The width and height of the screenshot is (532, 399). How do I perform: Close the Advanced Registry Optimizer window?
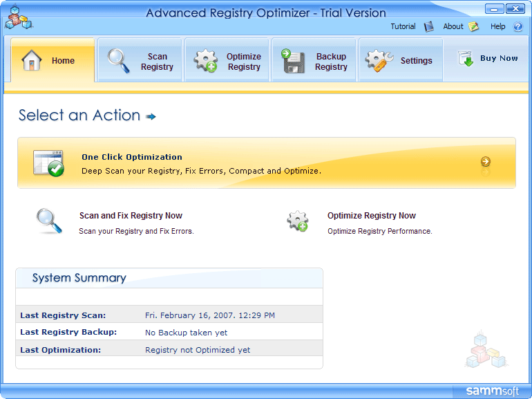[515, 9]
